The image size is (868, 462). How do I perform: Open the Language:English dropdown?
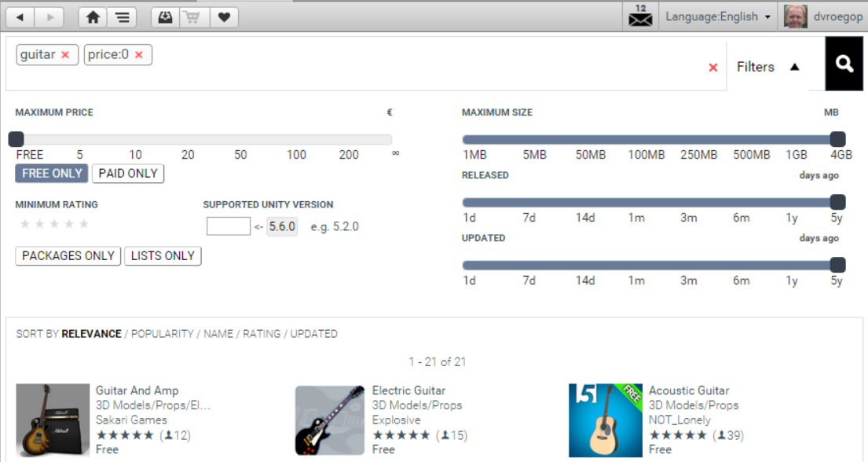pos(718,16)
